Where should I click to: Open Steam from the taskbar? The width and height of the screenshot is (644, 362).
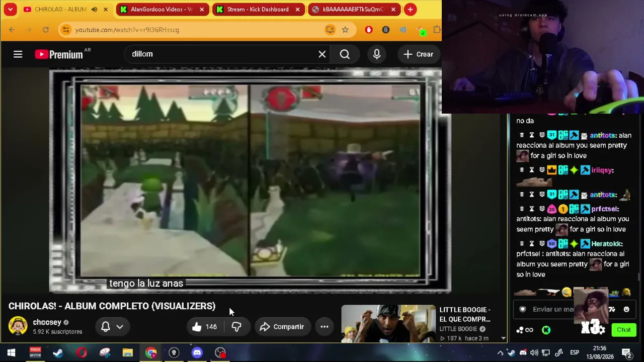click(58, 352)
